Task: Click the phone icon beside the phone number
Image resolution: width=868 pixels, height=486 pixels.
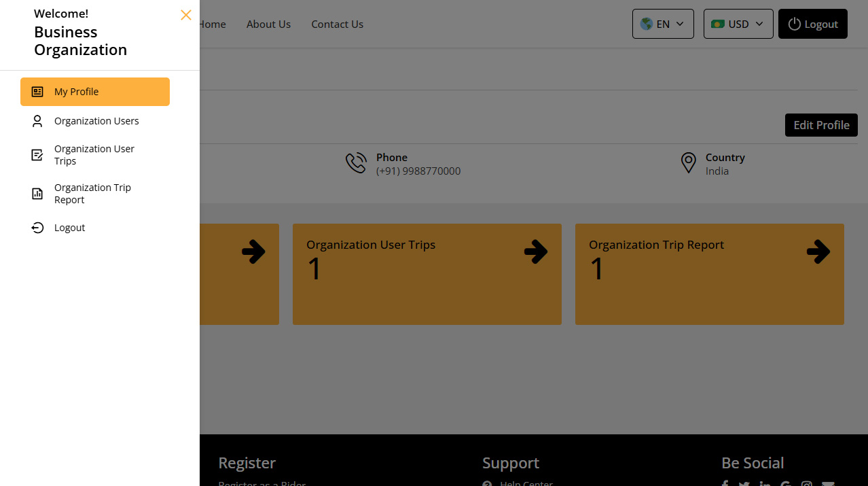Action: [356, 162]
